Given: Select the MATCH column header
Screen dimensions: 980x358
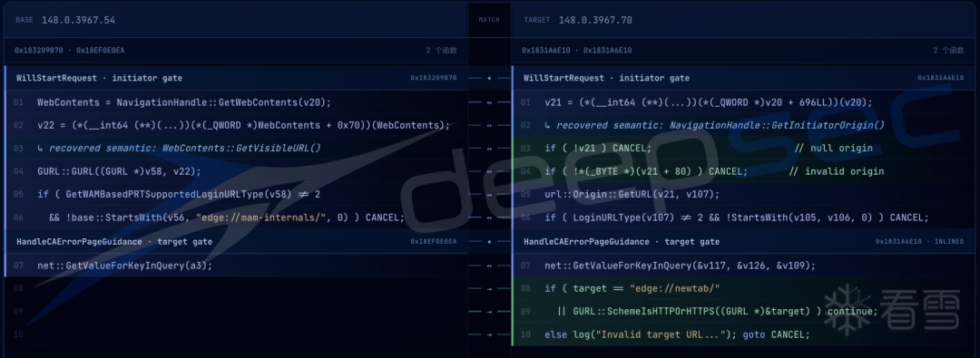Looking at the screenshot, I should [489, 20].
